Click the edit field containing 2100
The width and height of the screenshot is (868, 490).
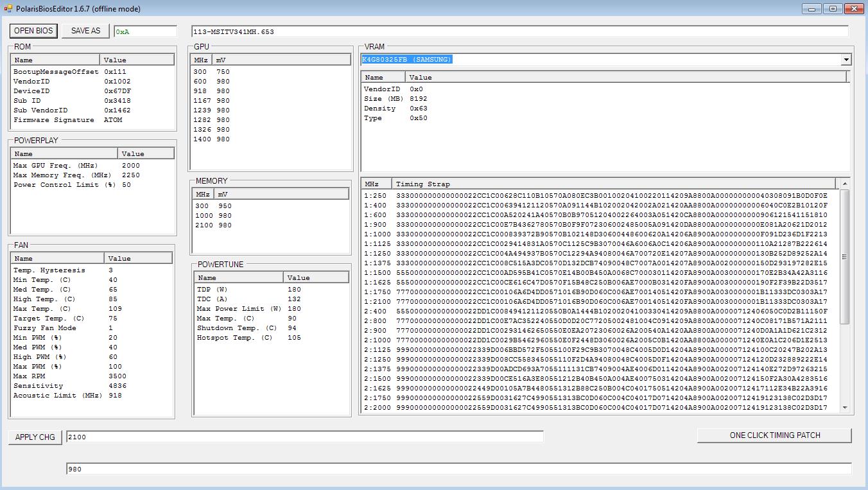(304, 437)
